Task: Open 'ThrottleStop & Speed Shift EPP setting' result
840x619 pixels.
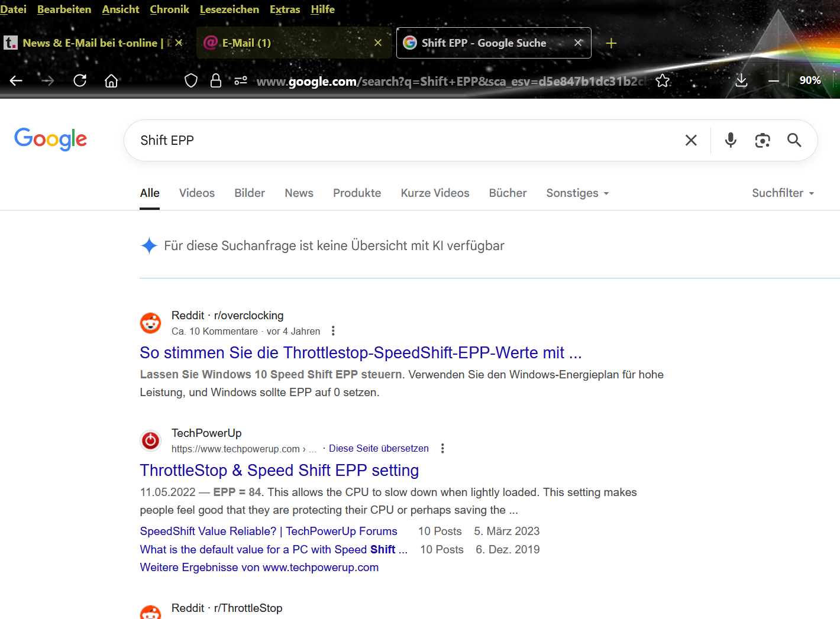Action: [279, 470]
